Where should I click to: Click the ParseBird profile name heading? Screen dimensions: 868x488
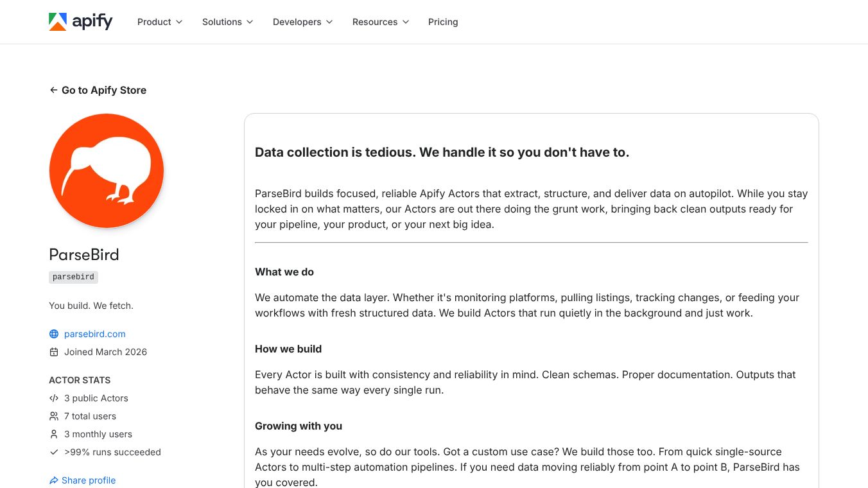(x=84, y=255)
